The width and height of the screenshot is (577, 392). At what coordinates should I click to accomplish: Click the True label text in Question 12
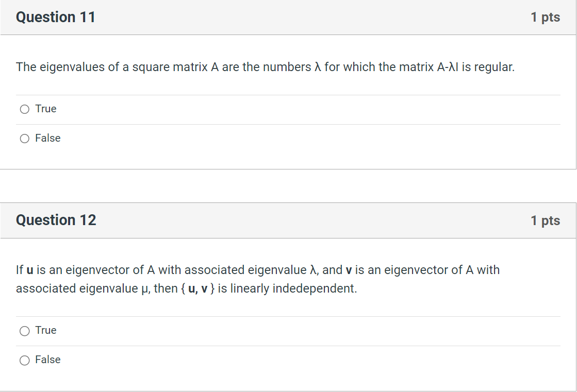(x=46, y=330)
